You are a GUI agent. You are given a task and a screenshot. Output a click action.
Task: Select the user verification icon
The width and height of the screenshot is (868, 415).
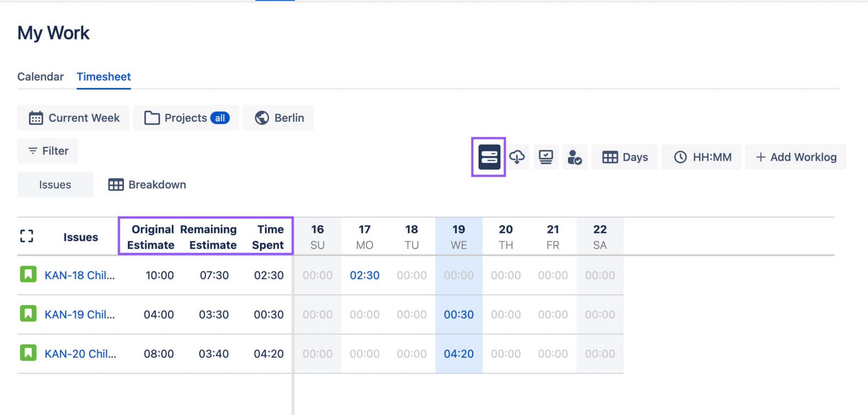575,157
